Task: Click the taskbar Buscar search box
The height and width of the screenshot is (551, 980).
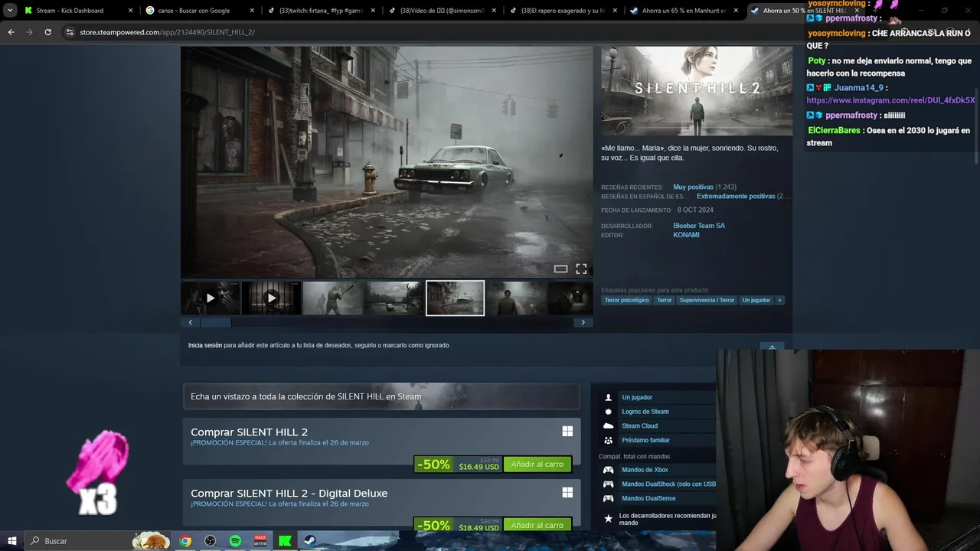Action: coord(98,541)
